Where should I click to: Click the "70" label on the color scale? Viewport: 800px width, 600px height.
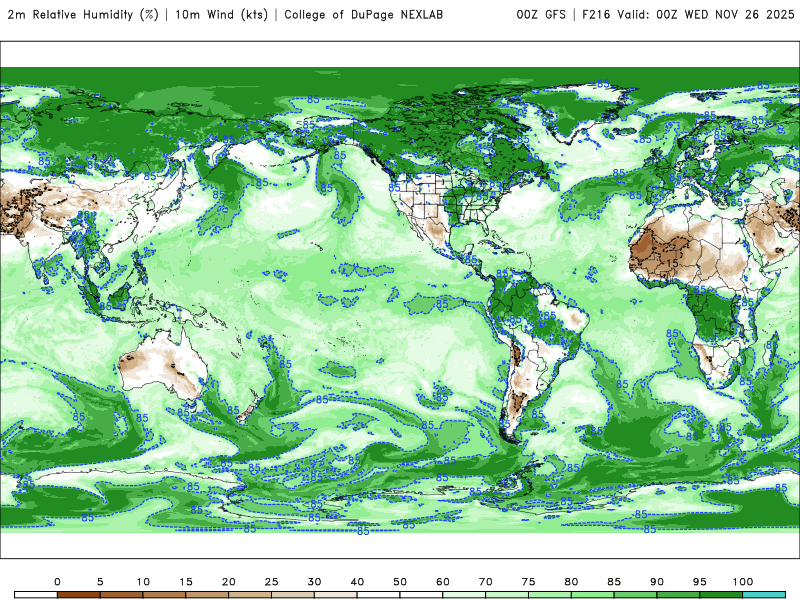coord(486,582)
